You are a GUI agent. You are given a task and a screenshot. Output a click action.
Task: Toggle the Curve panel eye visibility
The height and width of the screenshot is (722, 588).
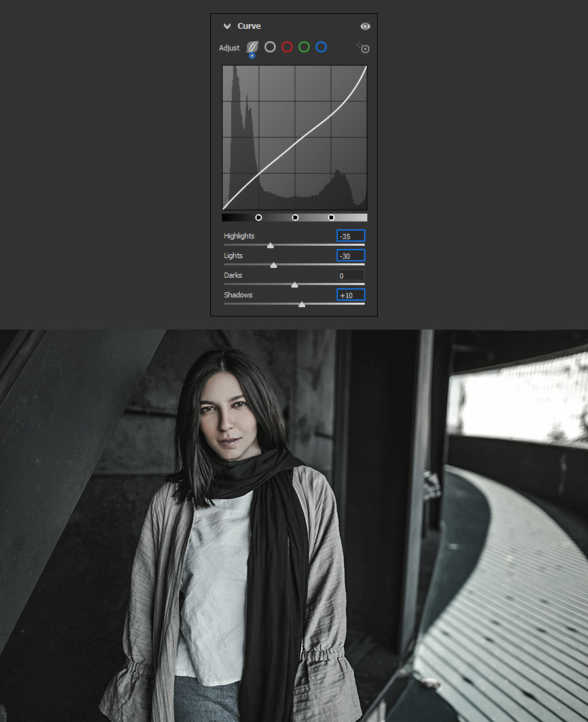365,26
